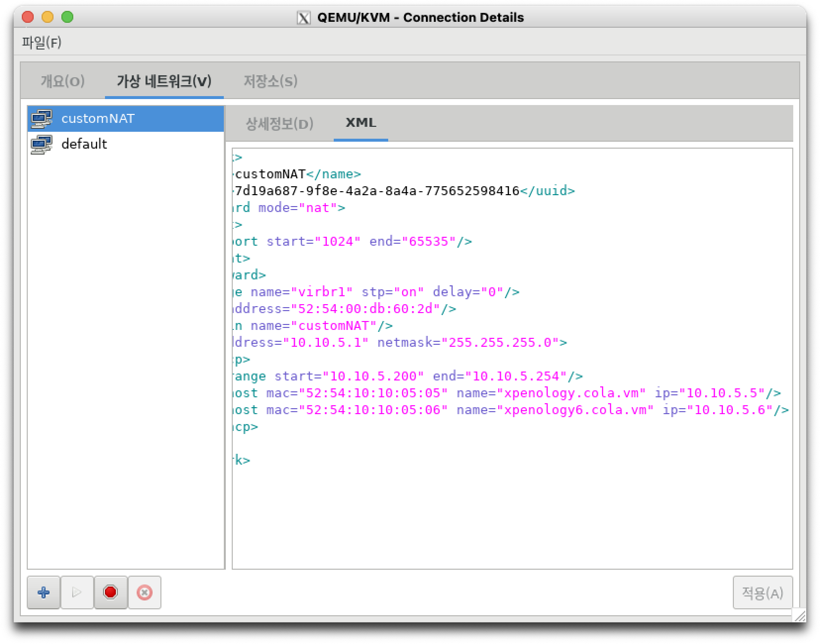Click the blue plus add network button
The height and width of the screenshot is (644, 820).
point(44,592)
